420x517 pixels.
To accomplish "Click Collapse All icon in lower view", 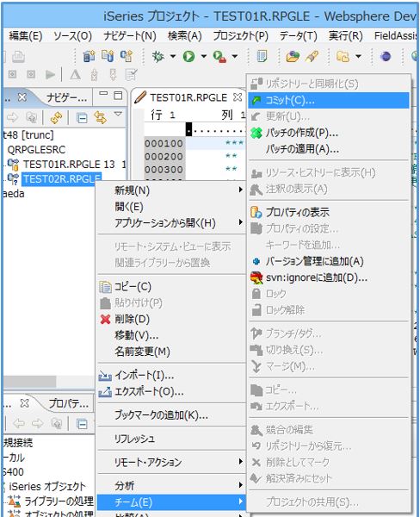I will 82,424.
